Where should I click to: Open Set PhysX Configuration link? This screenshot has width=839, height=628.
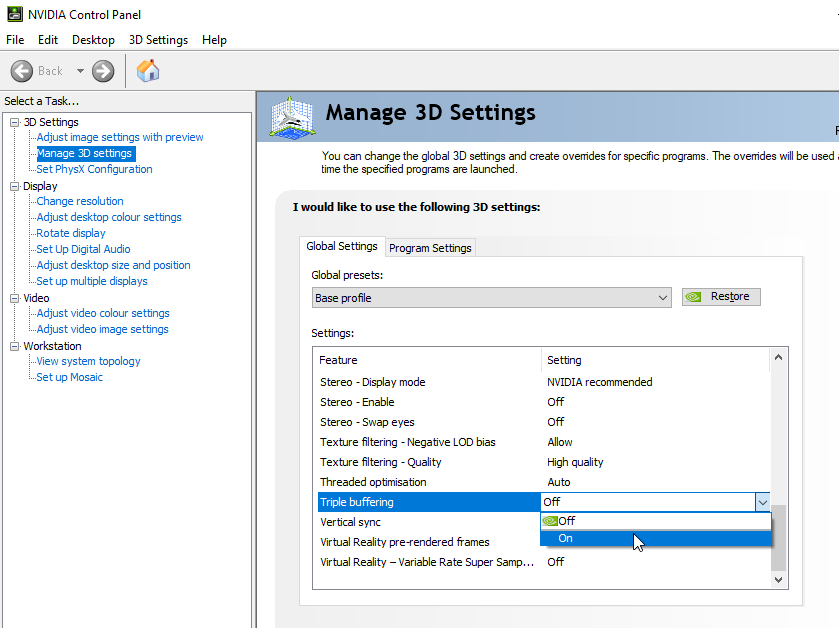[x=94, y=169]
